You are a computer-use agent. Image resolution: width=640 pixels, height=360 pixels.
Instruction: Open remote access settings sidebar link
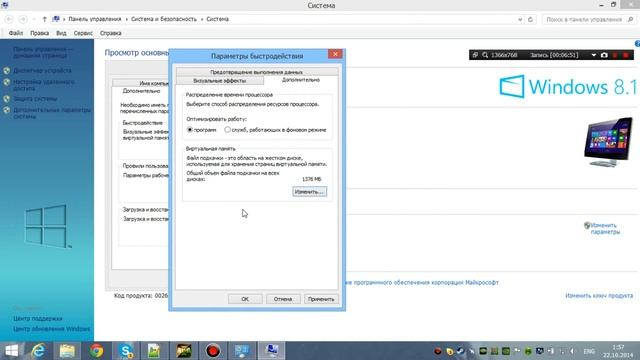[44, 85]
